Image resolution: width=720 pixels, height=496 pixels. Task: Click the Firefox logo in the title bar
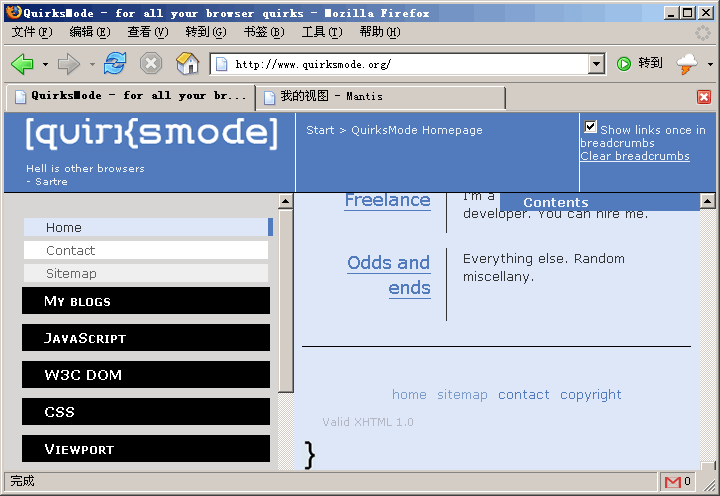click(14, 12)
